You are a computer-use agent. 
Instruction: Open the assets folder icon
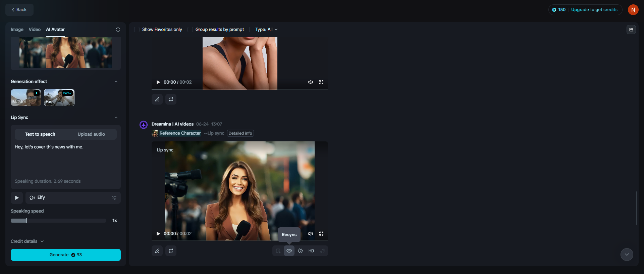[x=631, y=30]
